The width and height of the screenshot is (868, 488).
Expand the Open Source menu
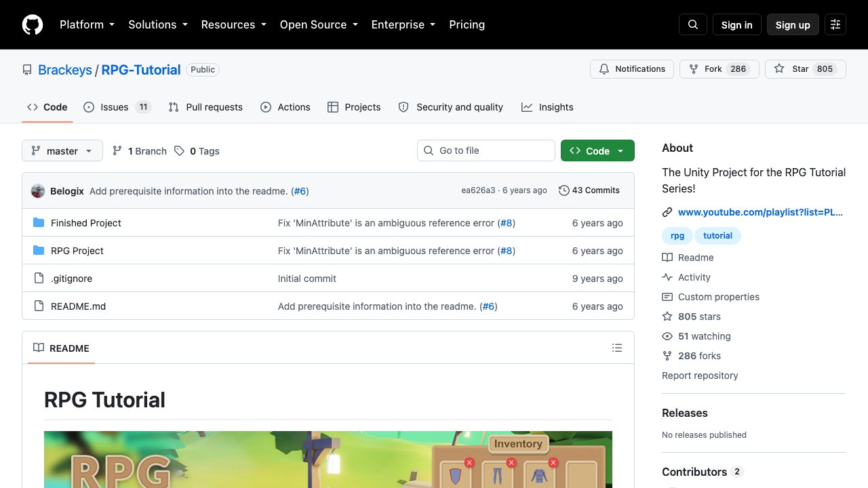coord(319,24)
